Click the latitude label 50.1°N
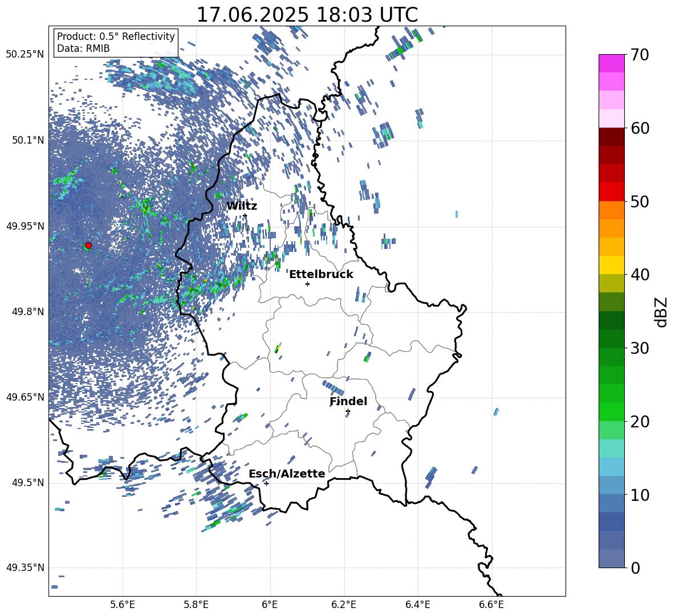The image size is (675, 616). pyautogui.click(x=28, y=140)
